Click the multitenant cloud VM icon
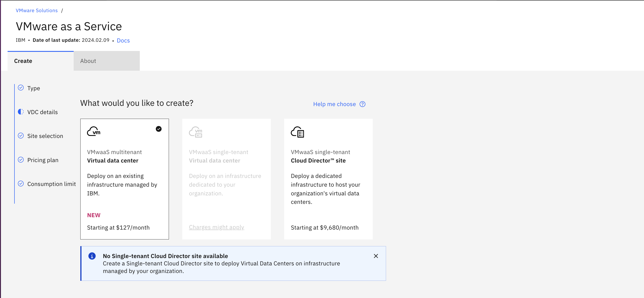The image size is (644, 298). 93,131
